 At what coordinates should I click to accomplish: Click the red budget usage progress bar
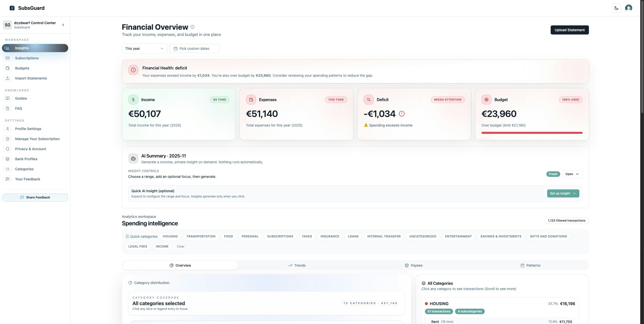532,133
